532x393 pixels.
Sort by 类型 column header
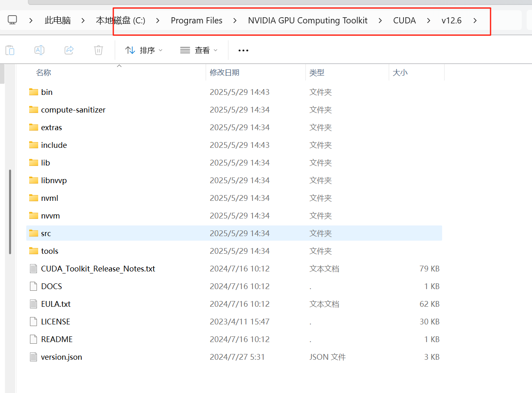[x=317, y=72]
